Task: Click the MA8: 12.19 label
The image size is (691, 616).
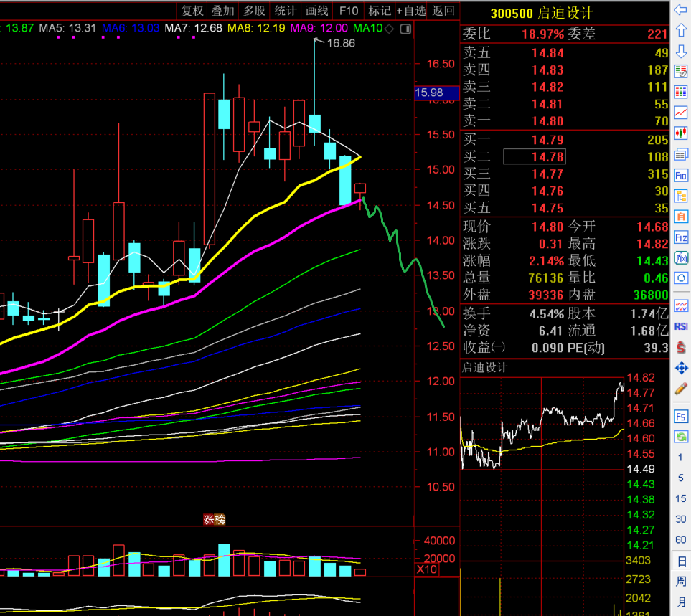Action: click(x=256, y=28)
